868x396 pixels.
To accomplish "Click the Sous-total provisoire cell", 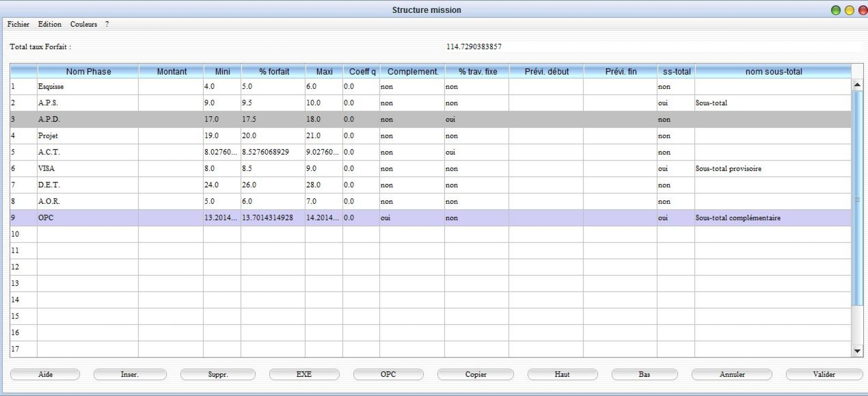I will pos(773,168).
